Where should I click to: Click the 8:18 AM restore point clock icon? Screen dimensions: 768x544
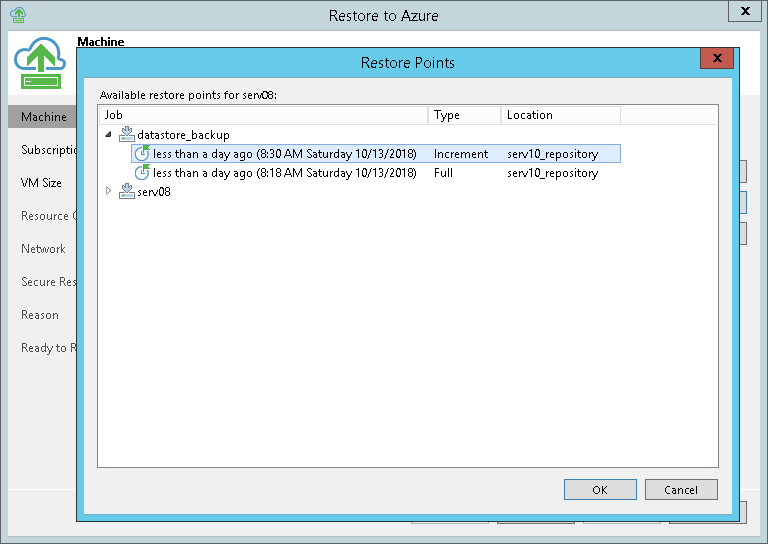click(x=142, y=173)
